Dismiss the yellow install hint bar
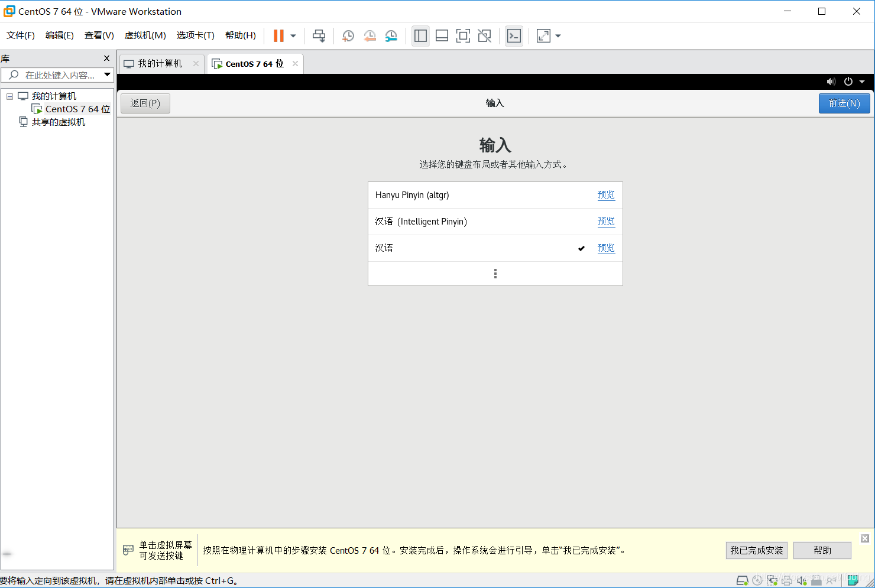This screenshot has height=588, width=875. click(x=865, y=538)
